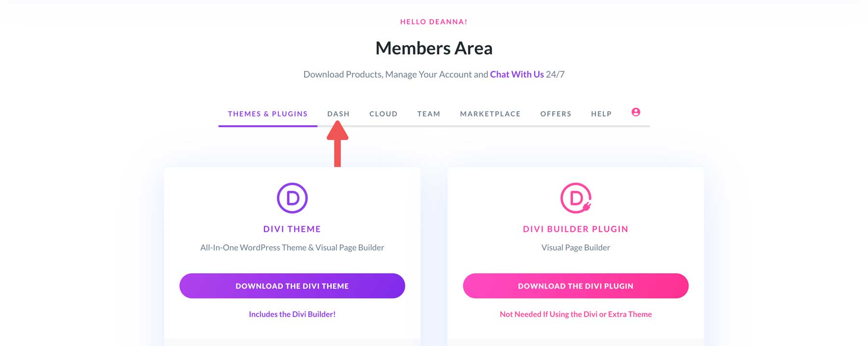This screenshot has height=346, width=868.
Task: Select the Themes & Plugins tab
Action: [x=268, y=114]
